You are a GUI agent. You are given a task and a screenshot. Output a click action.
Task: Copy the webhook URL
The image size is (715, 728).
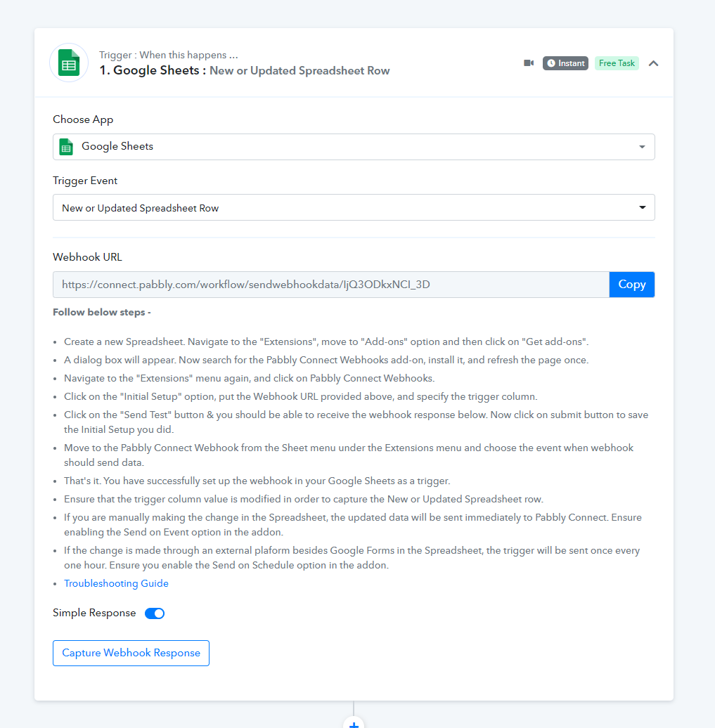(632, 285)
